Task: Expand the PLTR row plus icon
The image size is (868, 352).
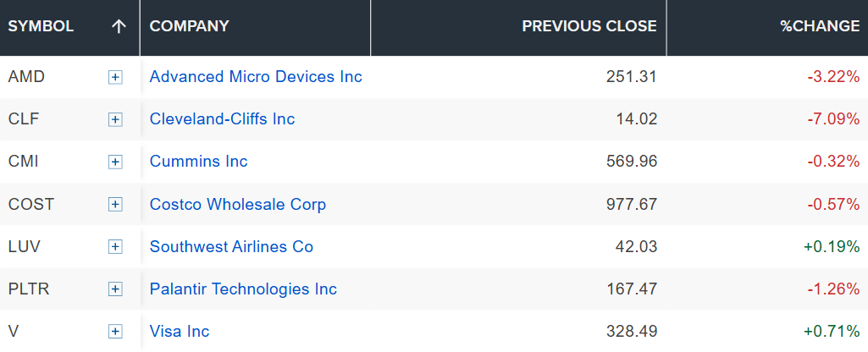Action: point(115,289)
